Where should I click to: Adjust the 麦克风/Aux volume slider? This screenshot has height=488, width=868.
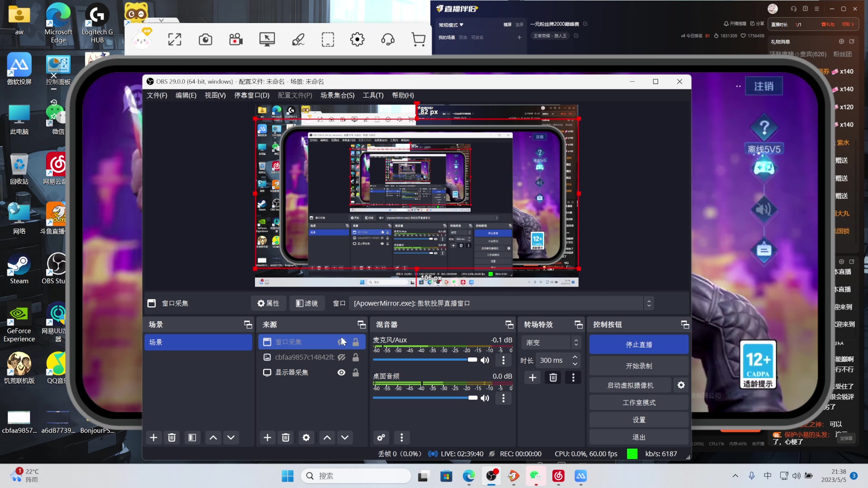[425, 360]
